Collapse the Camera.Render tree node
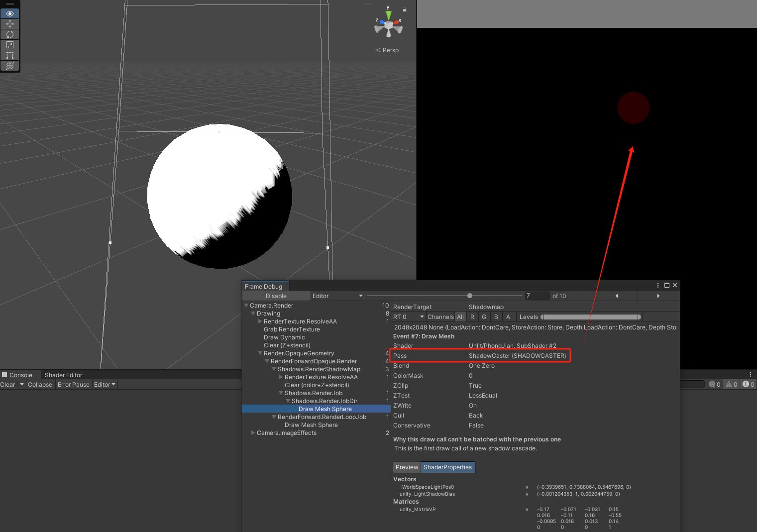757x532 pixels. 246,306
